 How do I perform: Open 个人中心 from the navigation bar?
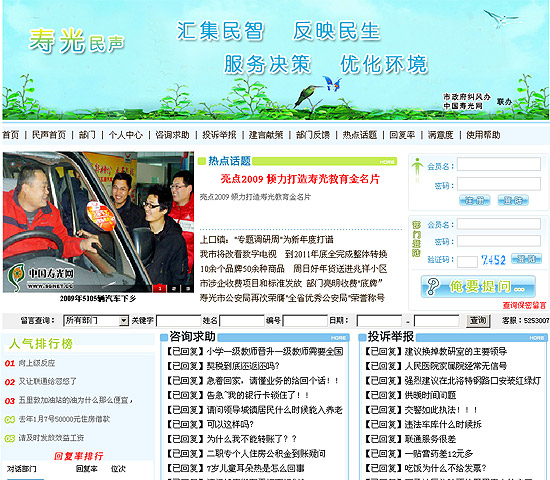[x=126, y=135]
